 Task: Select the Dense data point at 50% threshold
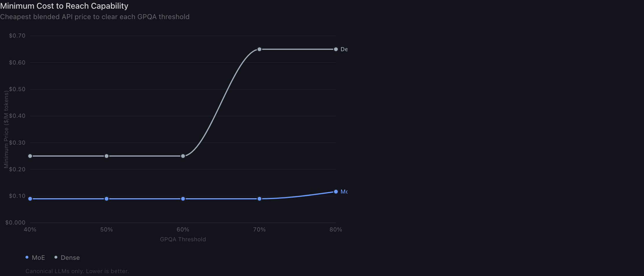[x=107, y=156]
